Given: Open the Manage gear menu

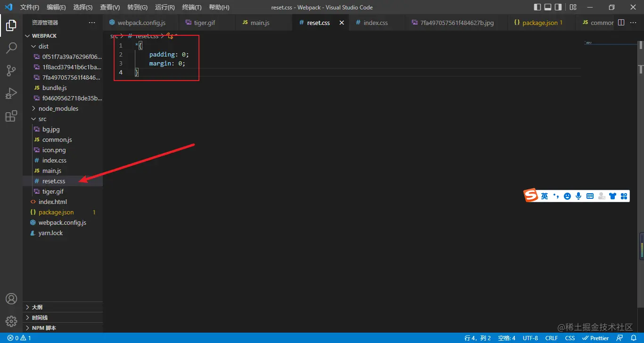Looking at the screenshot, I should click(x=11, y=321).
